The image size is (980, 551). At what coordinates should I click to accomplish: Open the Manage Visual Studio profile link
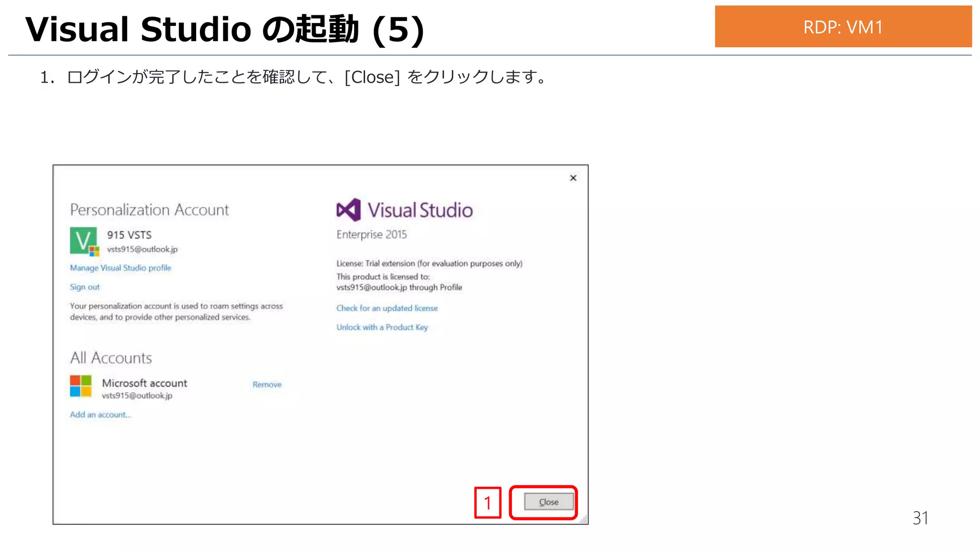point(120,268)
